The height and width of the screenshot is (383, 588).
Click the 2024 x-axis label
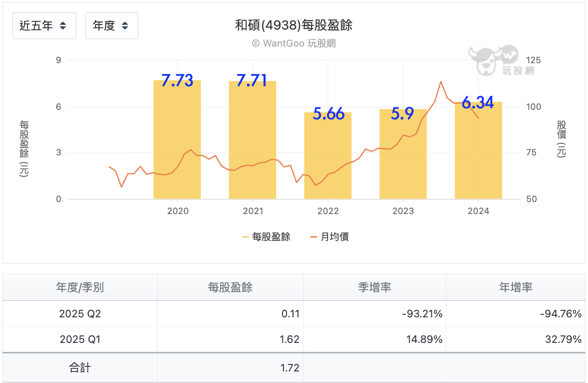pyautogui.click(x=478, y=211)
